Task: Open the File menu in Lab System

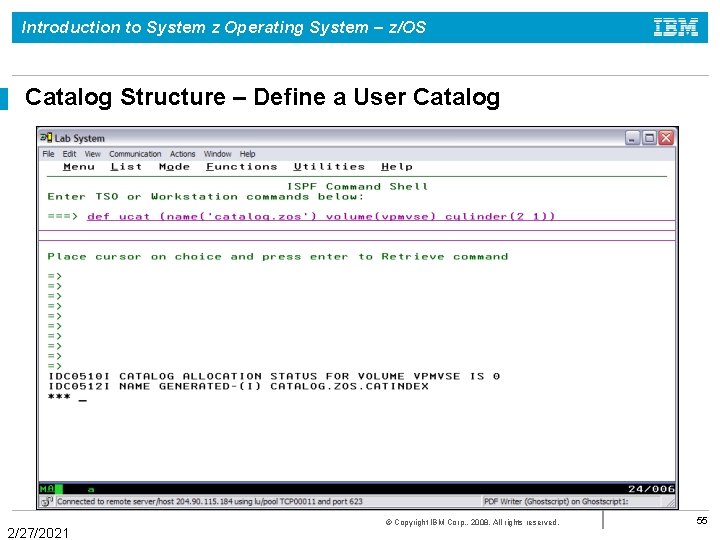Action: point(48,154)
